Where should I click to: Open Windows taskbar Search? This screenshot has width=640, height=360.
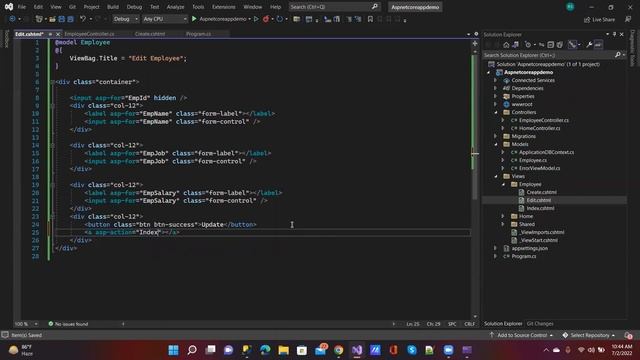192,350
